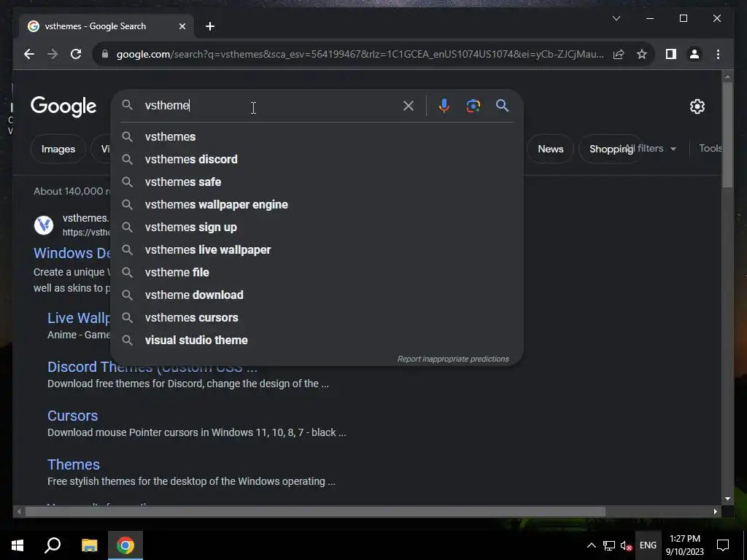Click the Chrome taskbar icon
This screenshot has height=560, width=747.
(125, 545)
